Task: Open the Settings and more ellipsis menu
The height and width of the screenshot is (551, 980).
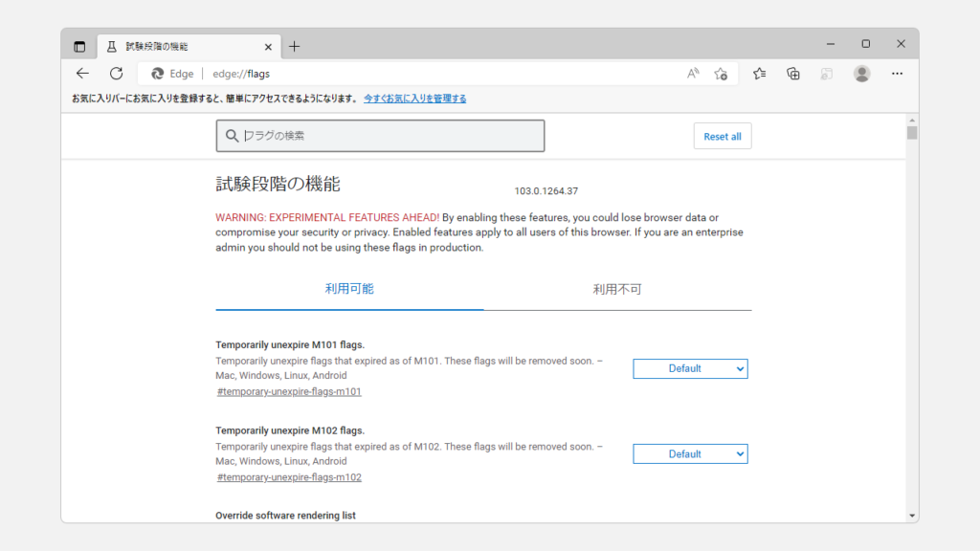Action: pyautogui.click(x=897, y=74)
